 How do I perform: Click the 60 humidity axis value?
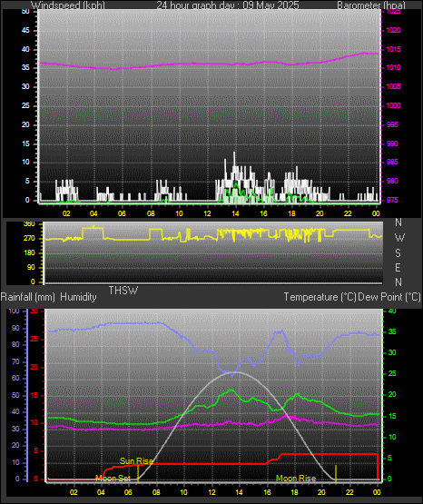(15, 378)
